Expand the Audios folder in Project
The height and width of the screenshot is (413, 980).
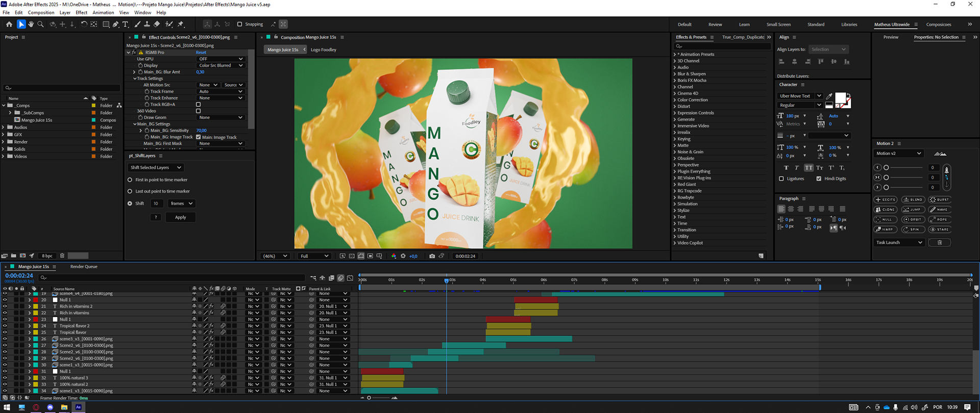pyautogui.click(x=4, y=127)
